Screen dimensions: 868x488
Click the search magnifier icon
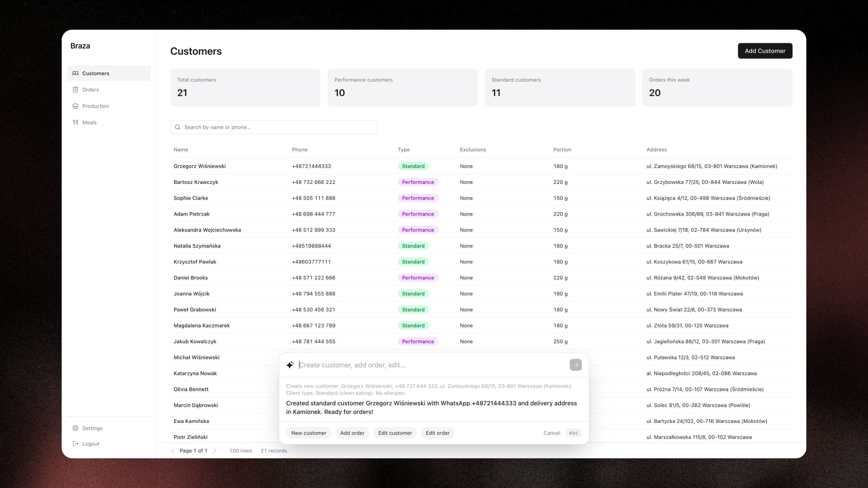point(178,127)
